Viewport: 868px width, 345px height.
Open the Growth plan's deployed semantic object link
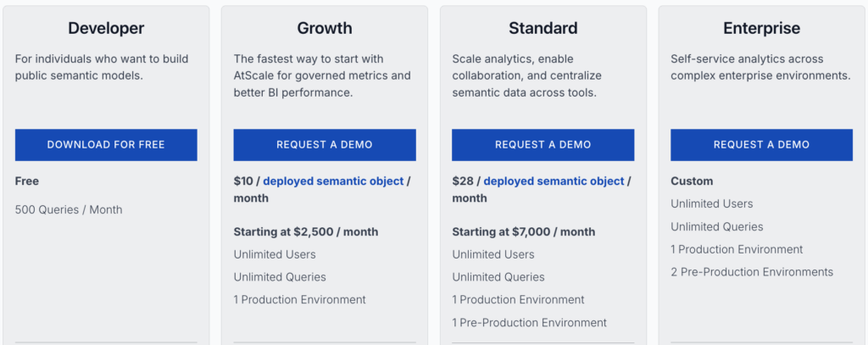click(333, 181)
